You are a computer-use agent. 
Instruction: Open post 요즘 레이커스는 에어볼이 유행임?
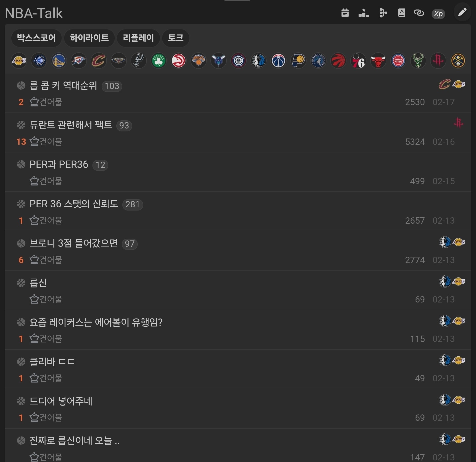click(96, 322)
